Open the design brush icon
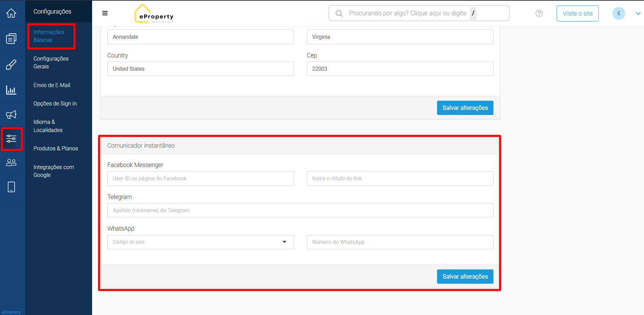 [11, 64]
